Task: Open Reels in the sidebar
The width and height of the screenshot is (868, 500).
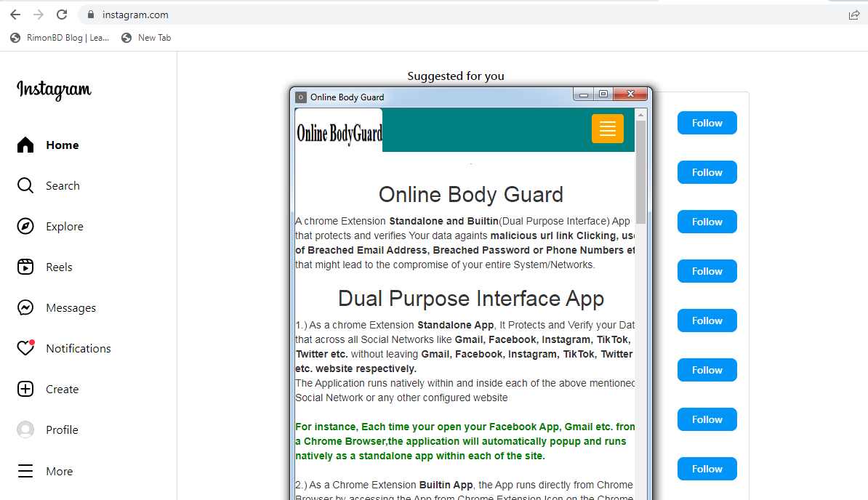Action: click(59, 267)
